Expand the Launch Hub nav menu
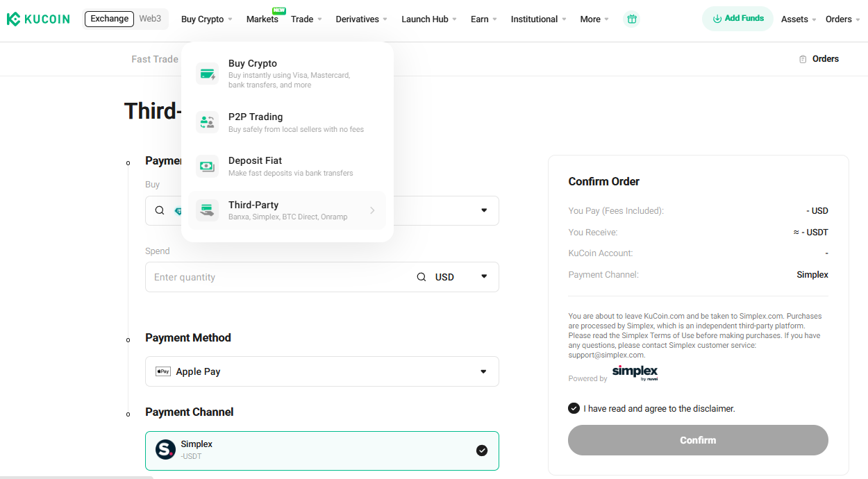 429,19
